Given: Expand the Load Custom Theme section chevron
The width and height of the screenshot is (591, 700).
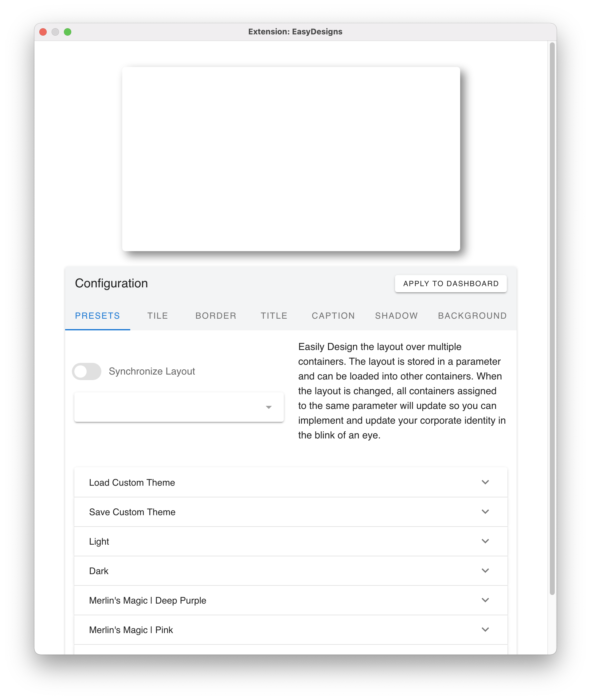Looking at the screenshot, I should pos(485,482).
